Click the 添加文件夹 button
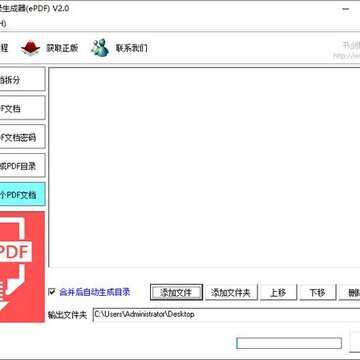This screenshot has width=360, height=360. [x=230, y=293]
